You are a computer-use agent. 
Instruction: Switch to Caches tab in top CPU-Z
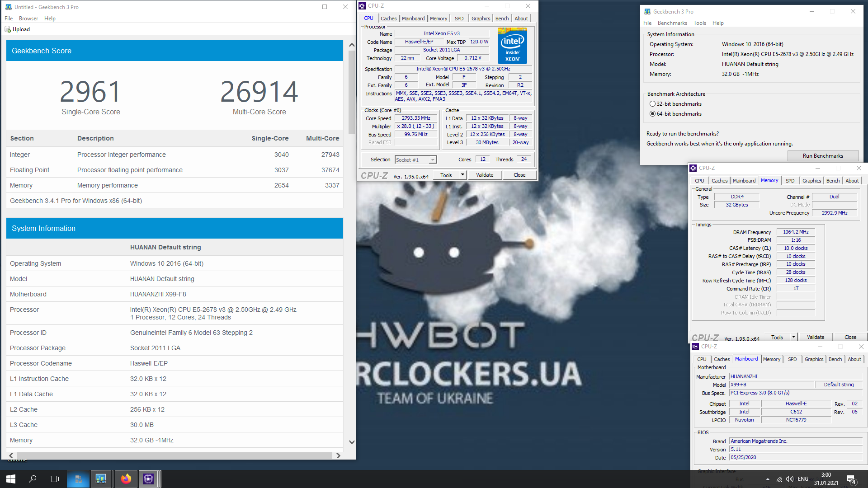[x=388, y=19]
